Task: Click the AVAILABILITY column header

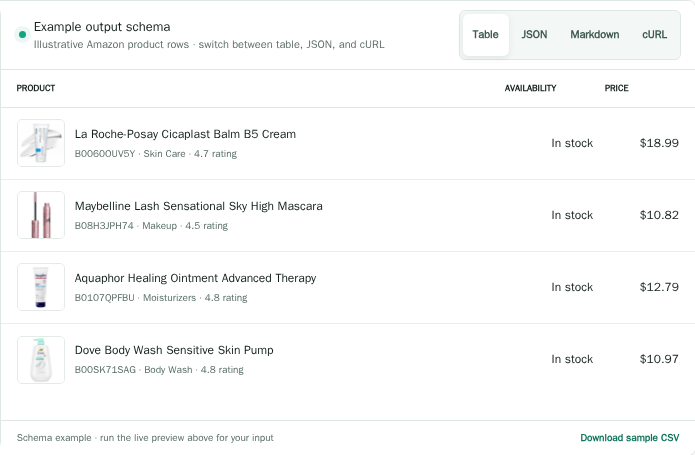Action: [530, 88]
